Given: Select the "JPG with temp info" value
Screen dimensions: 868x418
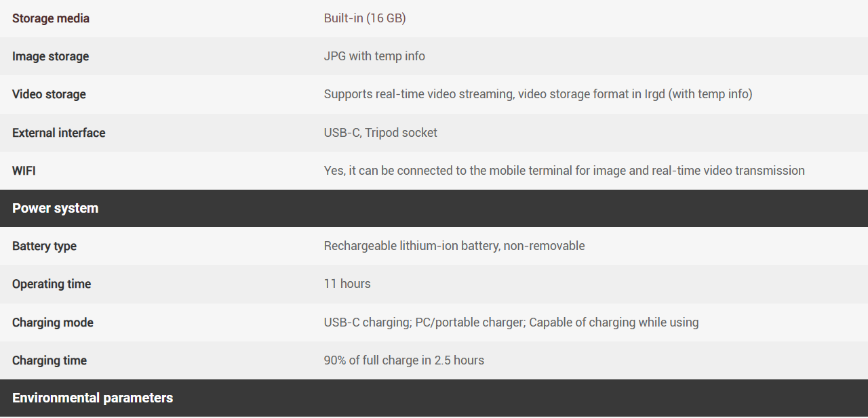Looking at the screenshot, I should pos(374,56).
